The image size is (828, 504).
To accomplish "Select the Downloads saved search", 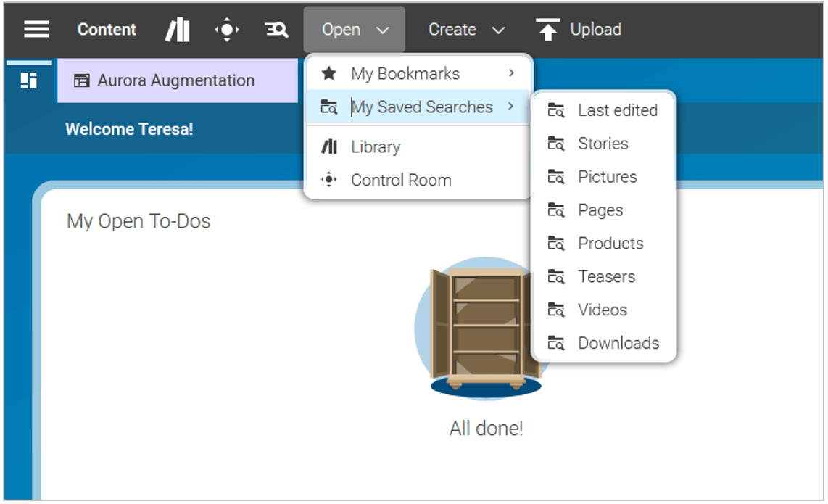I will coord(618,343).
